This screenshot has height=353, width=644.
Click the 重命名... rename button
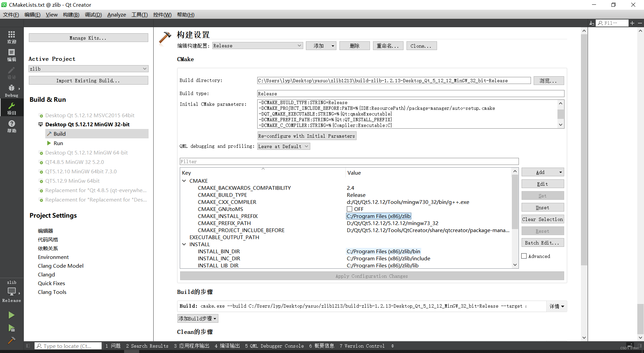coord(388,46)
